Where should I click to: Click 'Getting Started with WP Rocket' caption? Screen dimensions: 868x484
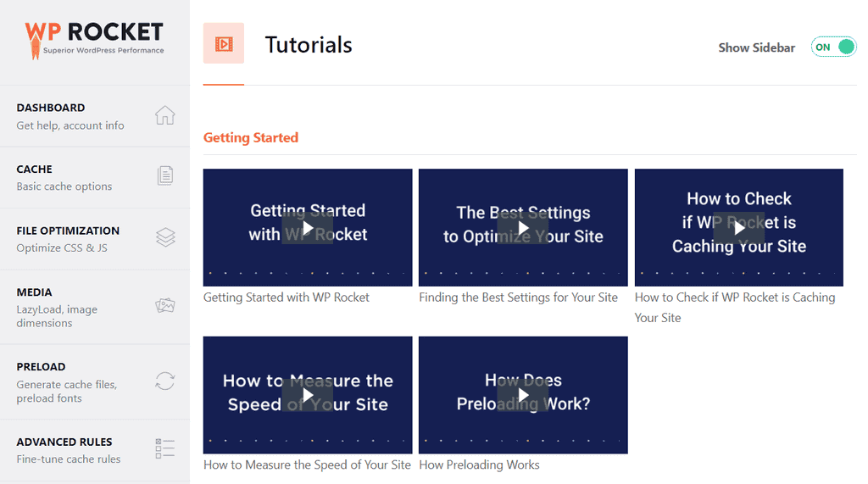click(x=287, y=298)
